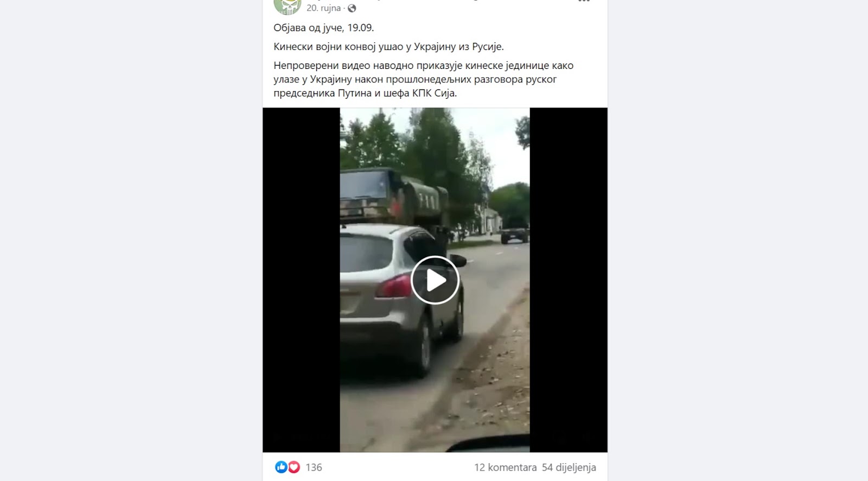868x481 pixels.
Task: Click the left black bar of the video
Action: click(x=301, y=280)
